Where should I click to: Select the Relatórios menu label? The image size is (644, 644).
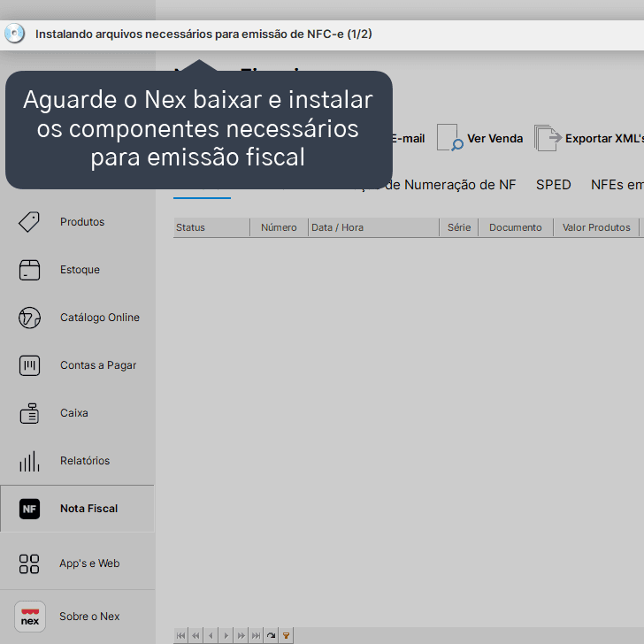tap(85, 461)
